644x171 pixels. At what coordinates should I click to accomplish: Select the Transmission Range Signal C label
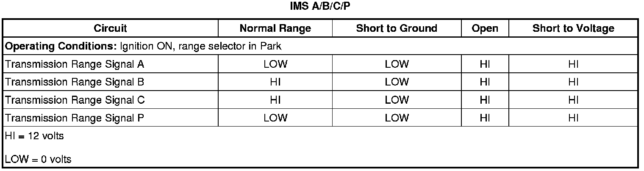click(x=74, y=100)
